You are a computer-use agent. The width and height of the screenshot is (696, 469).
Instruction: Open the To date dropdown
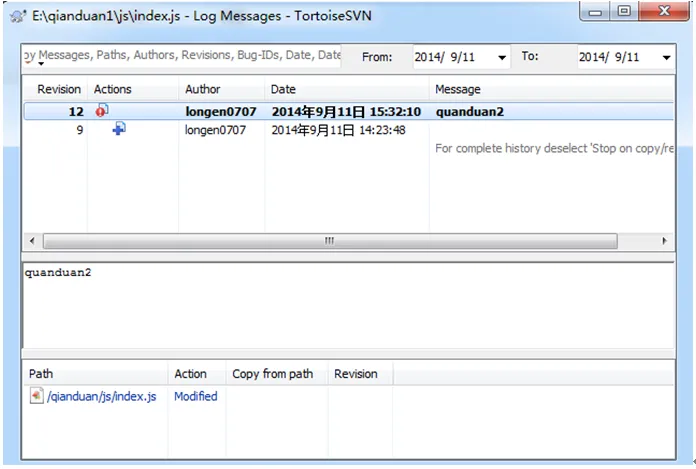[666, 57]
